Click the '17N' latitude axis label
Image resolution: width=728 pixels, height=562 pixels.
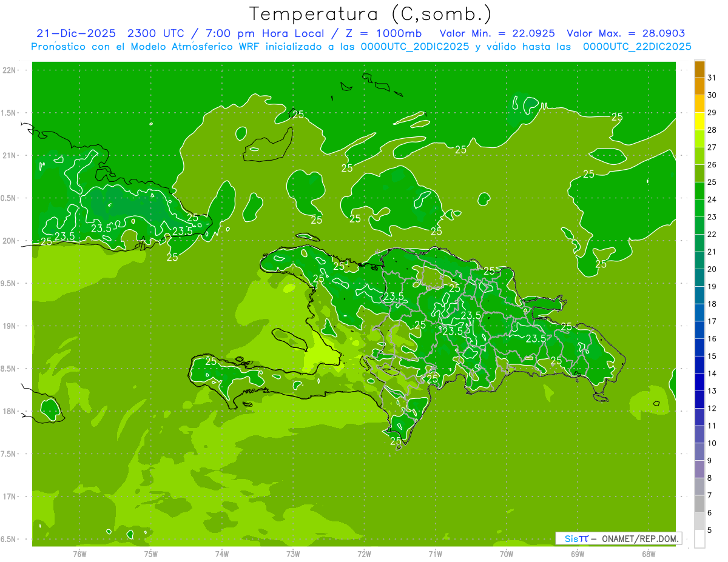9,497
